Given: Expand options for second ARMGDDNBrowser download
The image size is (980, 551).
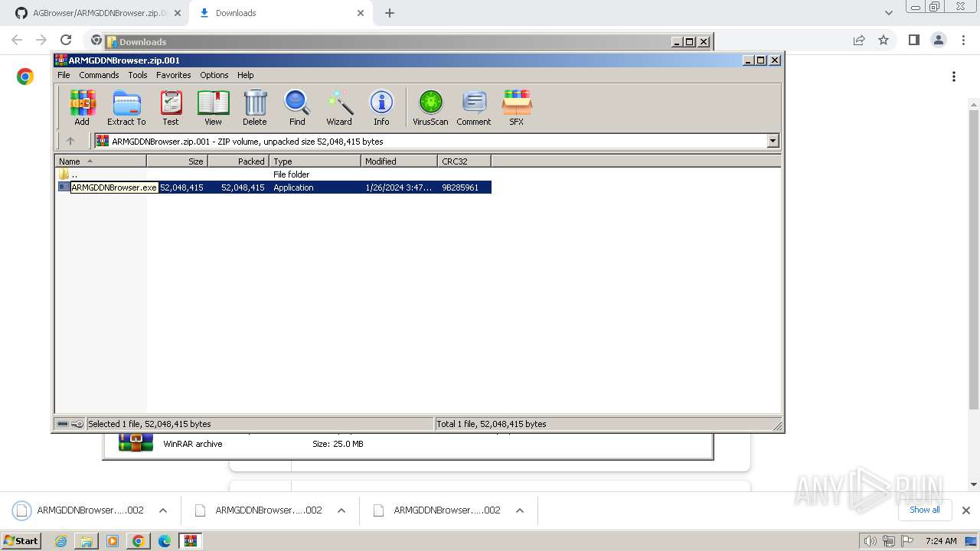Looking at the screenshot, I should (x=341, y=510).
